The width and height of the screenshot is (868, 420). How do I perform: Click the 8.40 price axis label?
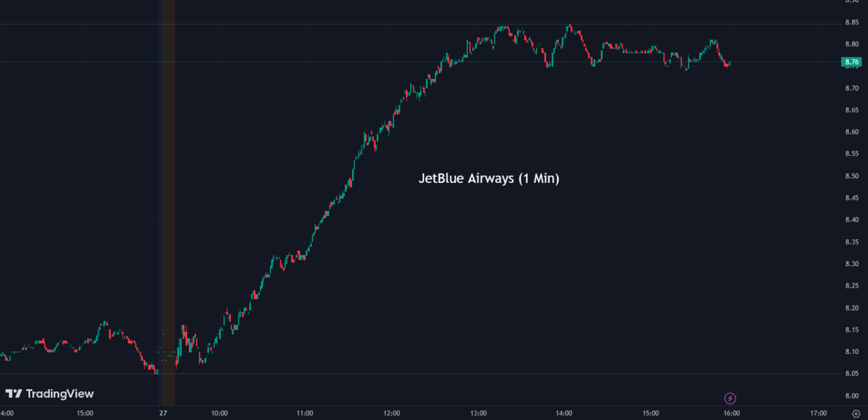(852, 220)
